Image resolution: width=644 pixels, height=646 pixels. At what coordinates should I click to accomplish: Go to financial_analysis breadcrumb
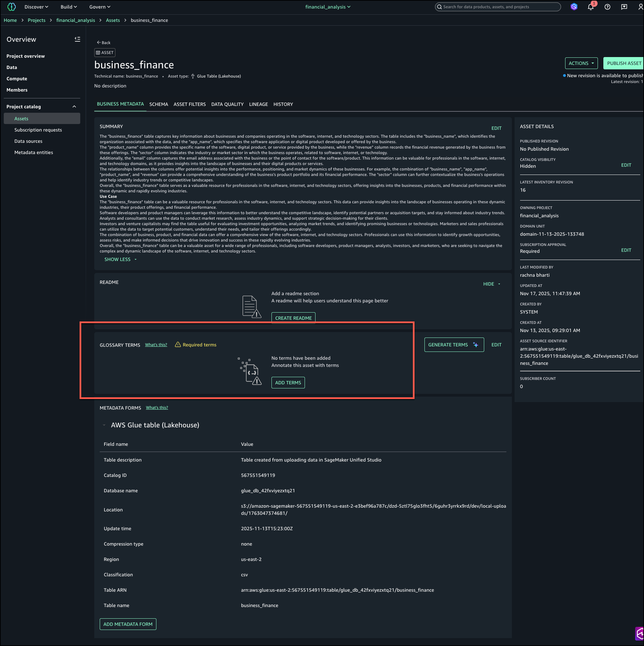(x=76, y=20)
